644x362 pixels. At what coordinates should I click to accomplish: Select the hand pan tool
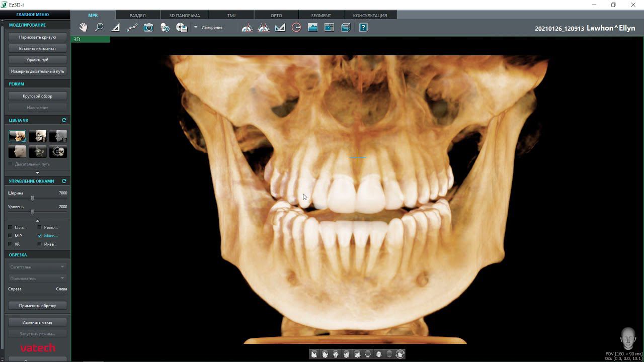click(x=83, y=28)
